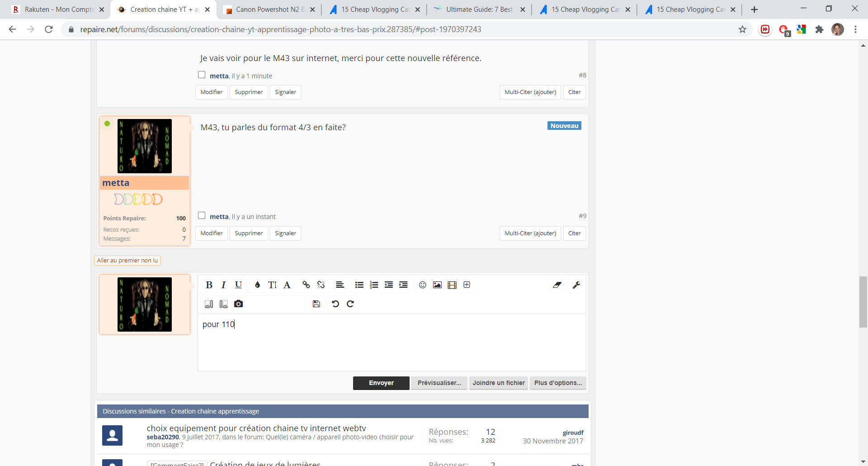Click Modifier on post #8
Viewport: 868px width, 466px height.
coord(212,92)
